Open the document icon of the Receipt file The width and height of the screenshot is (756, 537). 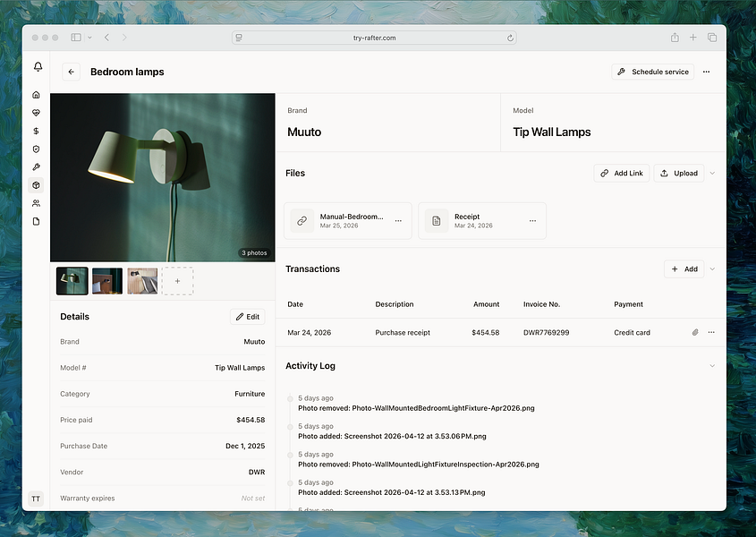coord(437,220)
